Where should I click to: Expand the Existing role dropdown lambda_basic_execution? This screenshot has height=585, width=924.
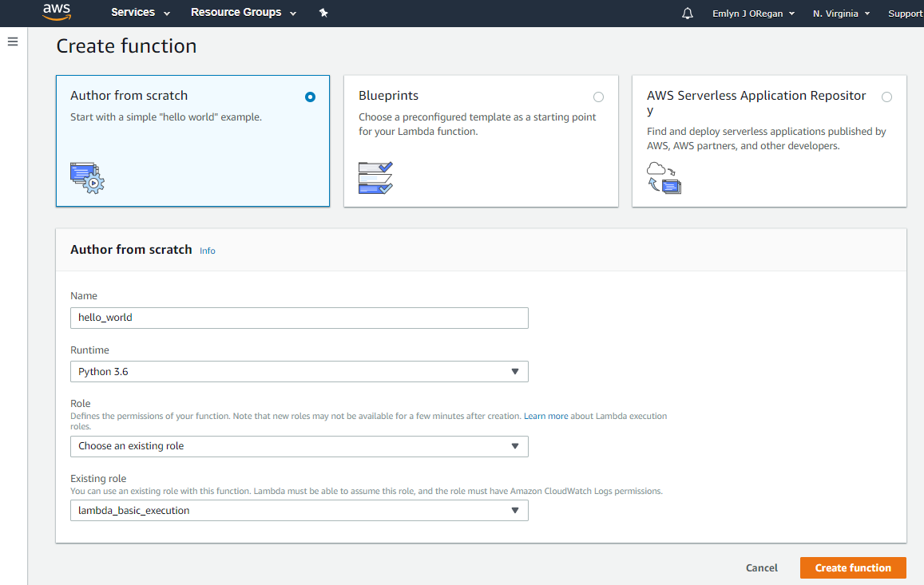(299, 511)
